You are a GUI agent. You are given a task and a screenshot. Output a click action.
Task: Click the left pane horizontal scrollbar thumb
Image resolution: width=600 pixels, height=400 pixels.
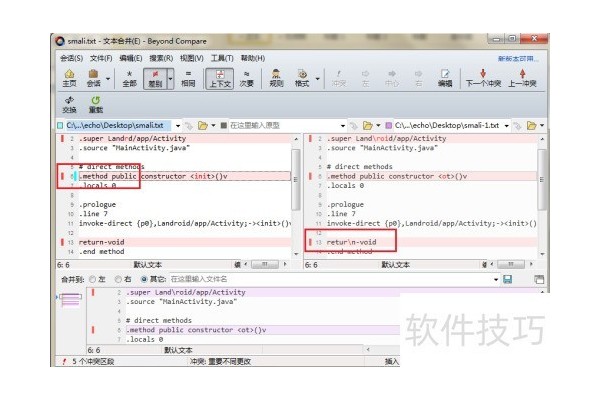265,264
